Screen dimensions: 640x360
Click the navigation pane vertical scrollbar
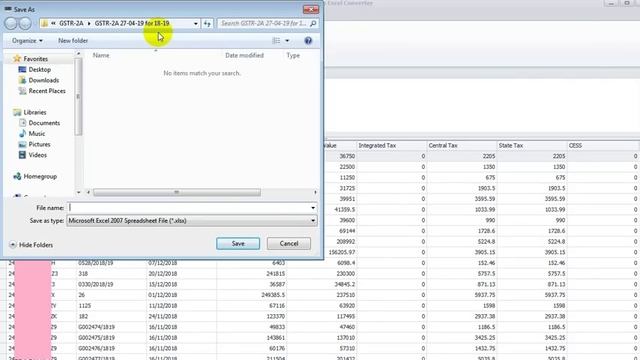pos(78,96)
